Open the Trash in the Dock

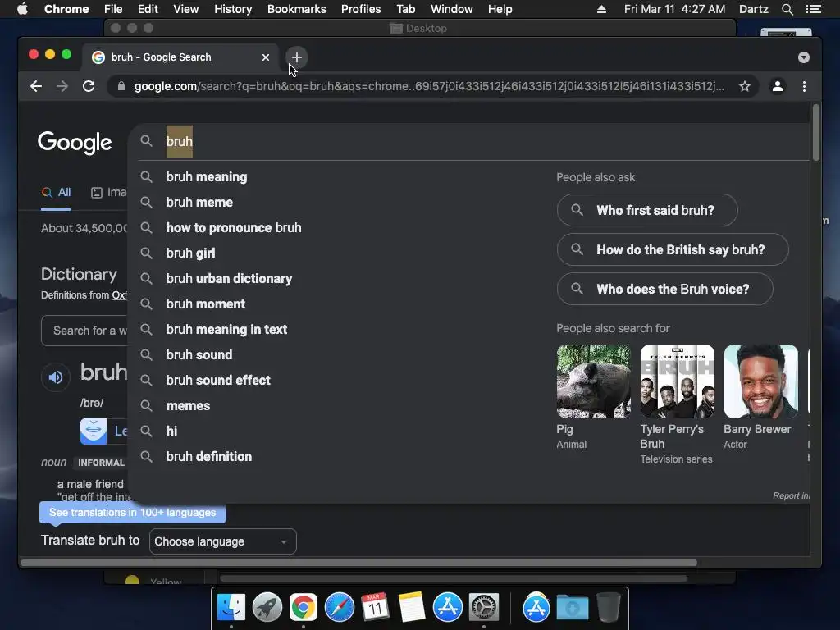click(609, 607)
